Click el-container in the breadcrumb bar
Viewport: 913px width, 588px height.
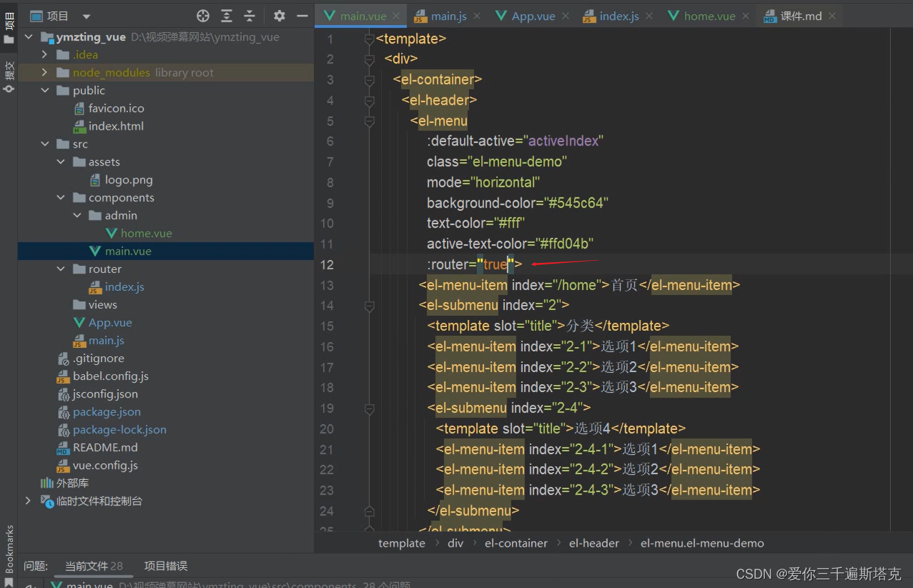[x=516, y=543]
